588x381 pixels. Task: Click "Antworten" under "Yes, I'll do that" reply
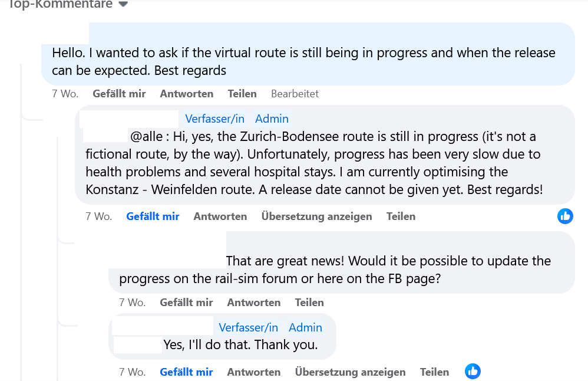pos(254,372)
